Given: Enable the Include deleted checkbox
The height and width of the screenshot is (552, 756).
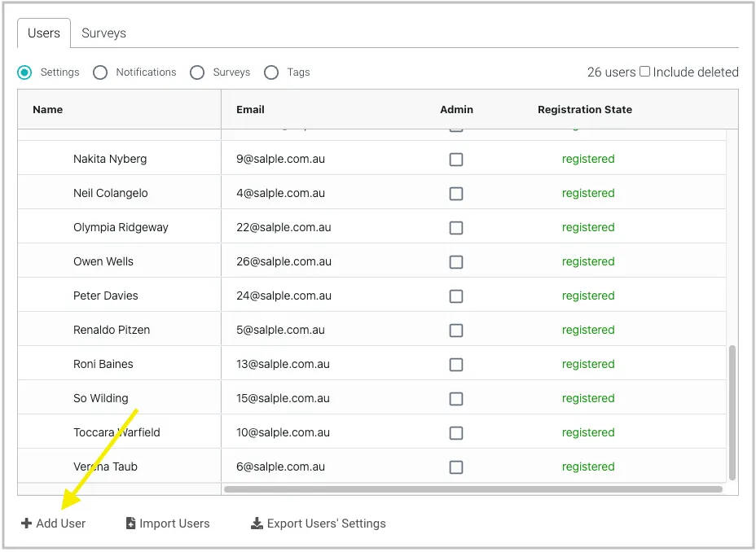Looking at the screenshot, I should point(644,72).
